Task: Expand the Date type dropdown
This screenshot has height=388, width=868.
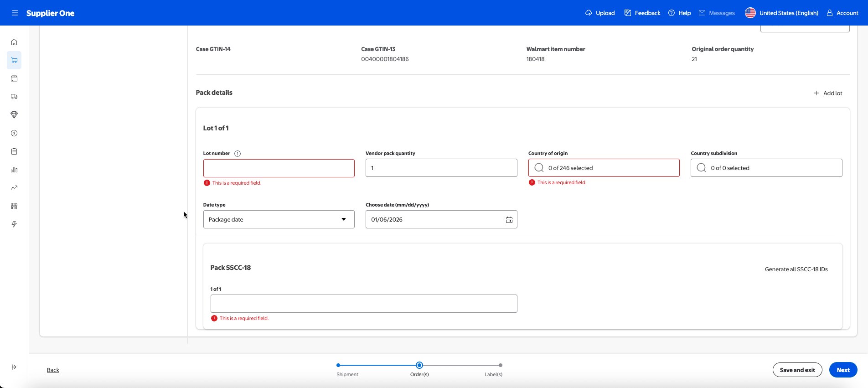Action: 279,219
